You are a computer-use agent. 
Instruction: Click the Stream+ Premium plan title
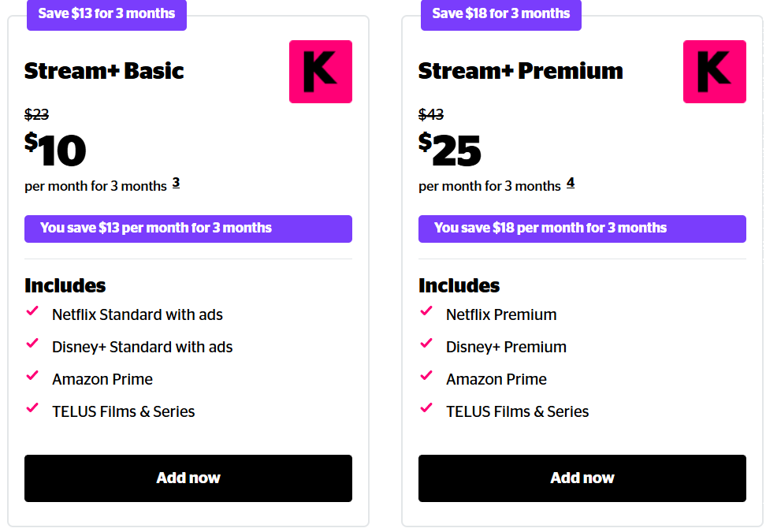pos(520,70)
